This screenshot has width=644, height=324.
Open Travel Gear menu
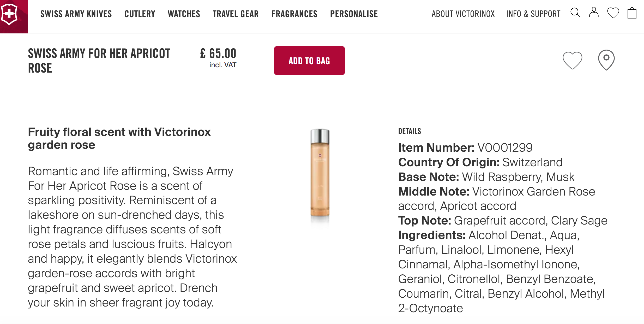[x=236, y=14]
